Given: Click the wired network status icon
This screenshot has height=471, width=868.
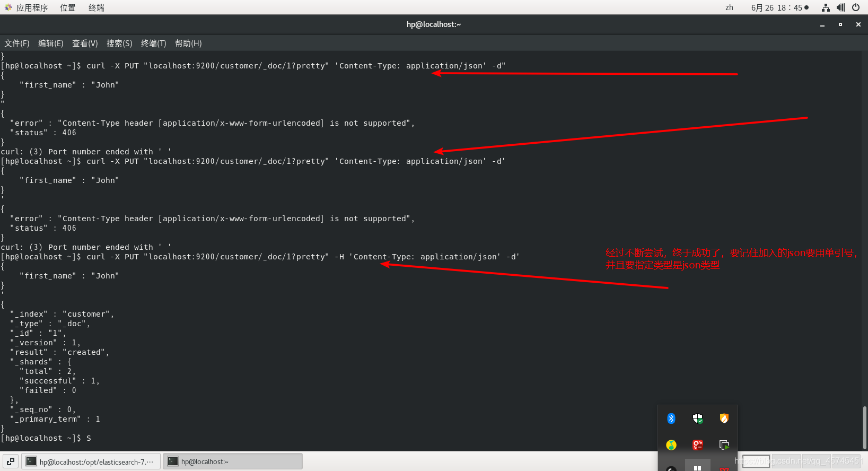Looking at the screenshot, I should click(826, 7).
